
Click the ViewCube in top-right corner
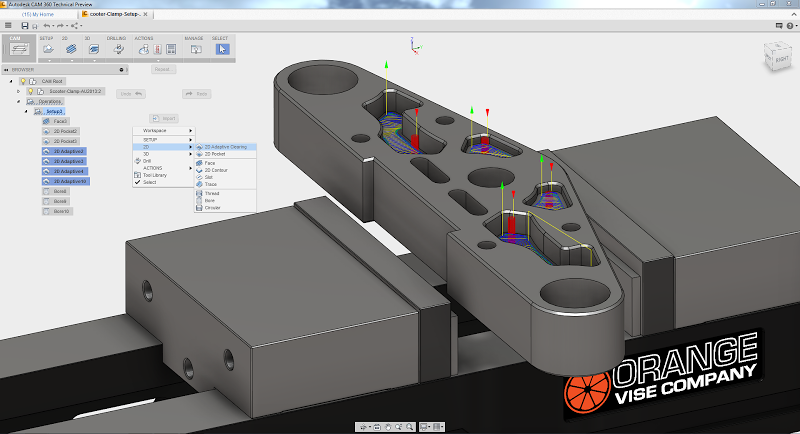point(775,58)
